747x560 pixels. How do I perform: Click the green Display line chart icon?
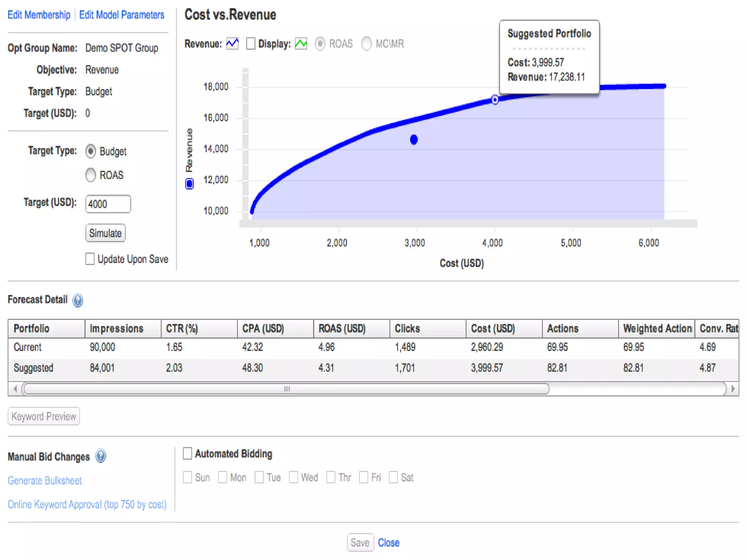point(301,44)
